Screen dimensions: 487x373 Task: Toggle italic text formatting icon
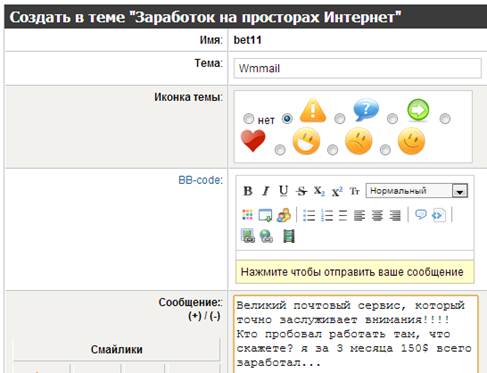click(265, 191)
